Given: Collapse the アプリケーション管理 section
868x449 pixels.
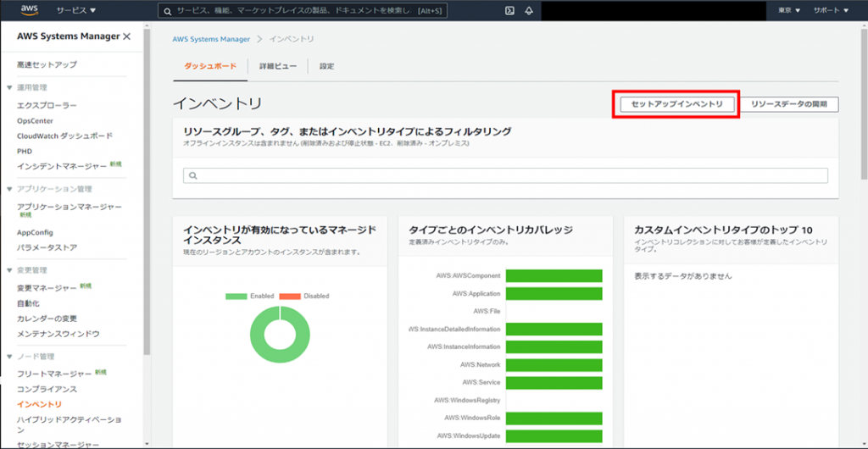Looking at the screenshot, I should tap(9, 189).
